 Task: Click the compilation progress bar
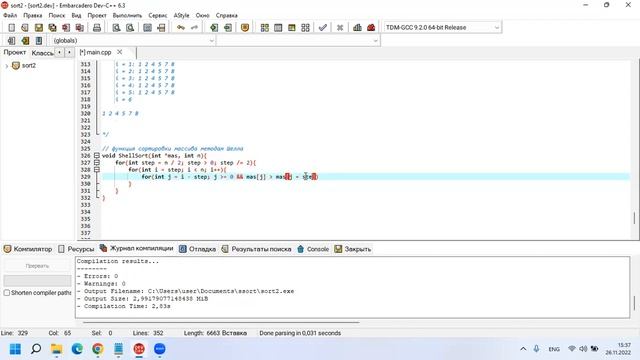37,280
